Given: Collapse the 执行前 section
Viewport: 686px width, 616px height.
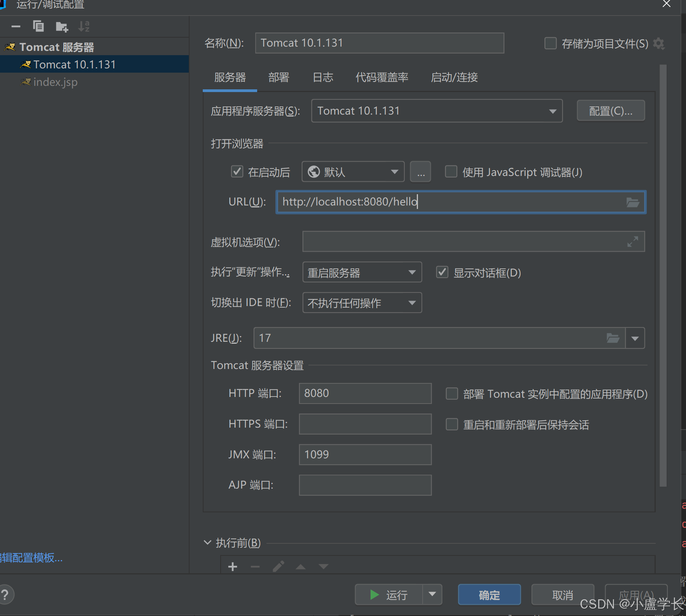Looking at the screenshot, I should [207, 543].
